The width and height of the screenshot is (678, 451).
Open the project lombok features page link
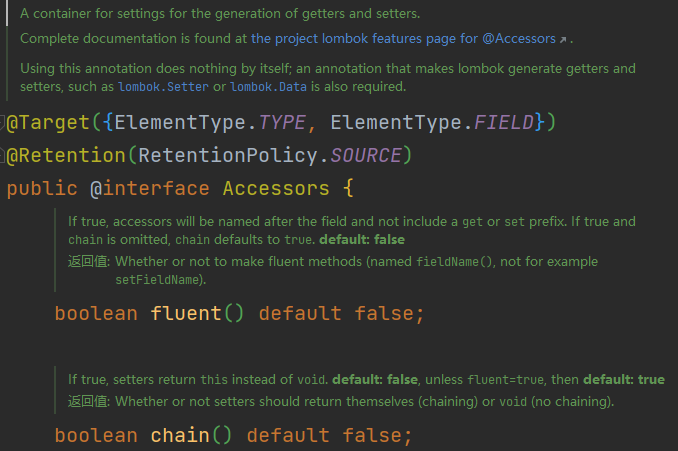tap(402, 39)
